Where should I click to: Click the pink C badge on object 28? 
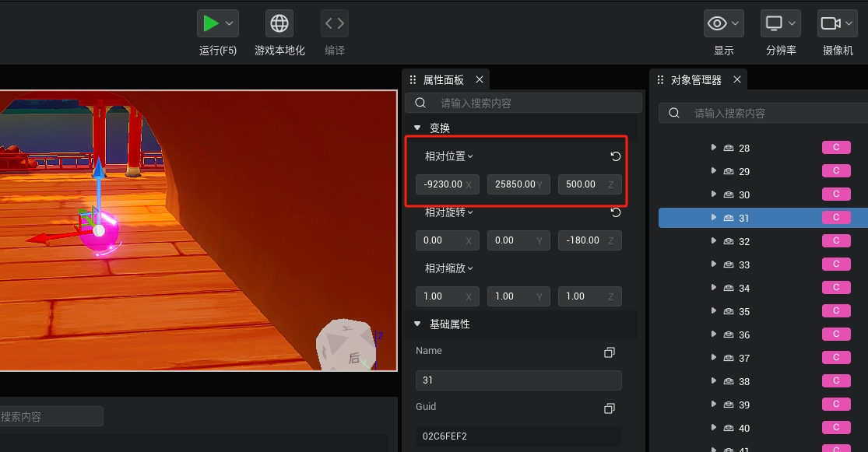pos(836,148)
